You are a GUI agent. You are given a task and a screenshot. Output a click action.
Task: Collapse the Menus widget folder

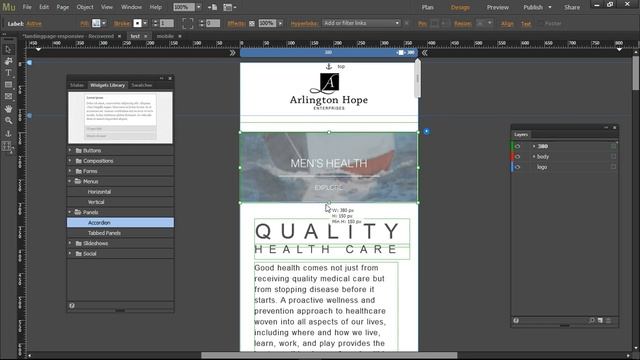[70, 181]
